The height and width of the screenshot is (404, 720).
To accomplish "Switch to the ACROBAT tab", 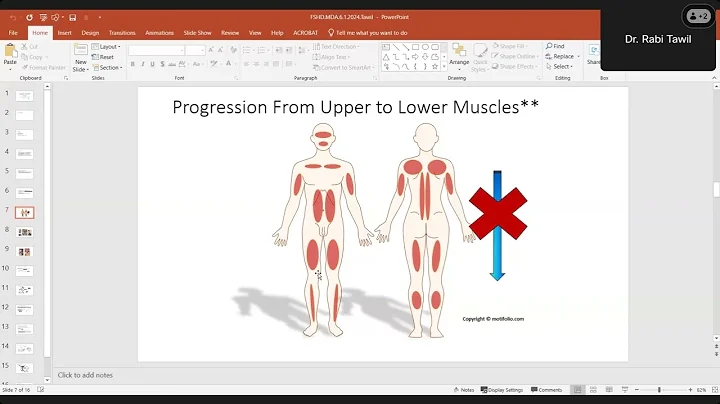I will pos(305,33).
